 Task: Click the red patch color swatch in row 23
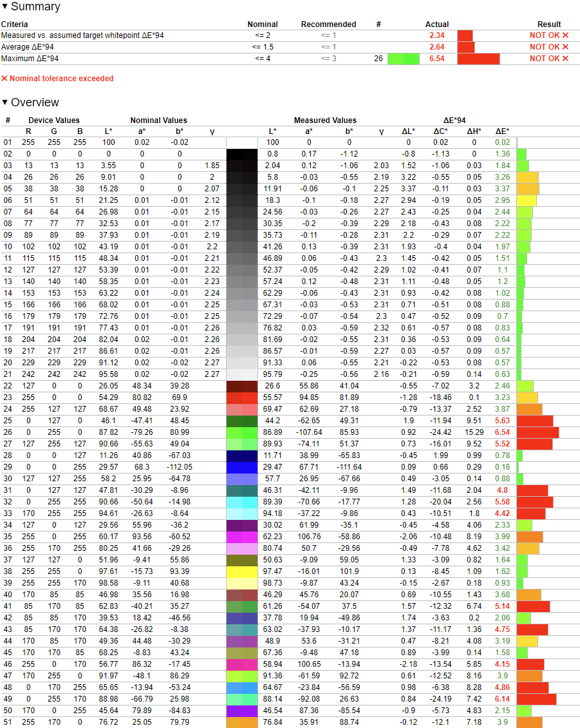pyautogui.click(x=242, y=398)
